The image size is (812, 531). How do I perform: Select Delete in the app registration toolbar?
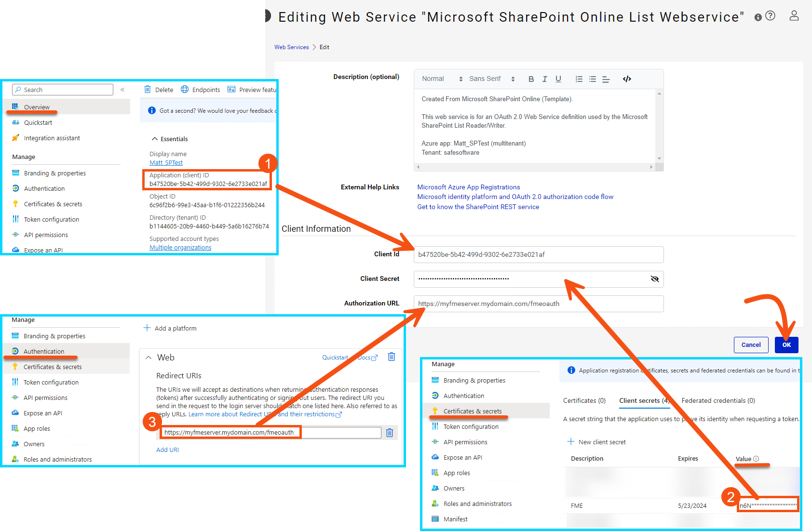(158, 89)
